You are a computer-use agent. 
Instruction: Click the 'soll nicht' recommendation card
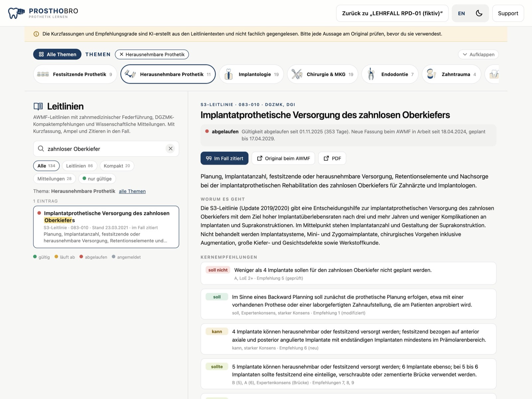[348, 274]
